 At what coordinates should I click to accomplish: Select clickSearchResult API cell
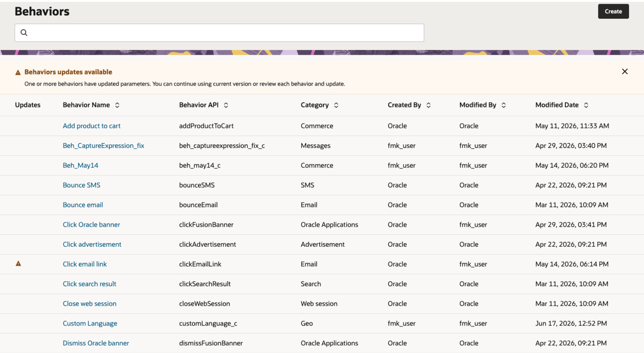[x=205, y=284]
